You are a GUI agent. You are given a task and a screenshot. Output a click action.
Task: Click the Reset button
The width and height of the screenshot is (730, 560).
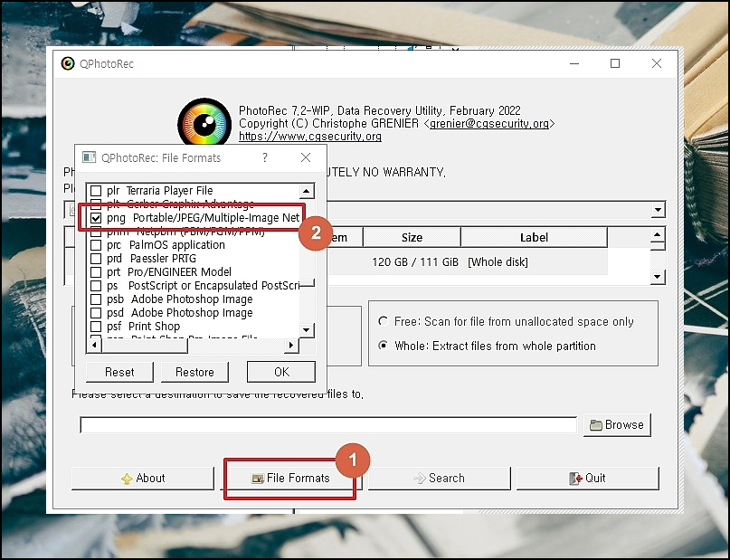click(x=119, y=372)
